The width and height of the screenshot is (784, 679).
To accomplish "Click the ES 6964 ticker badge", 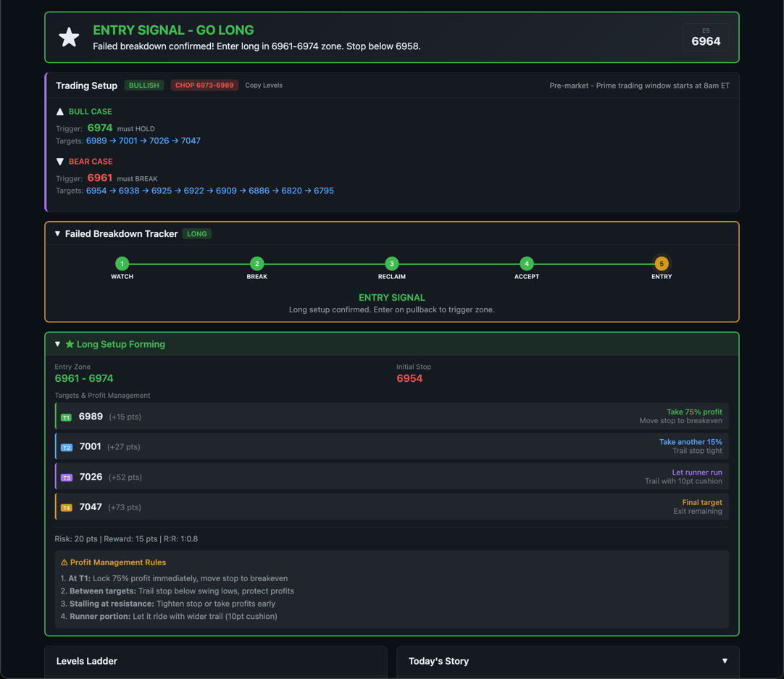I will coord(704,37).
